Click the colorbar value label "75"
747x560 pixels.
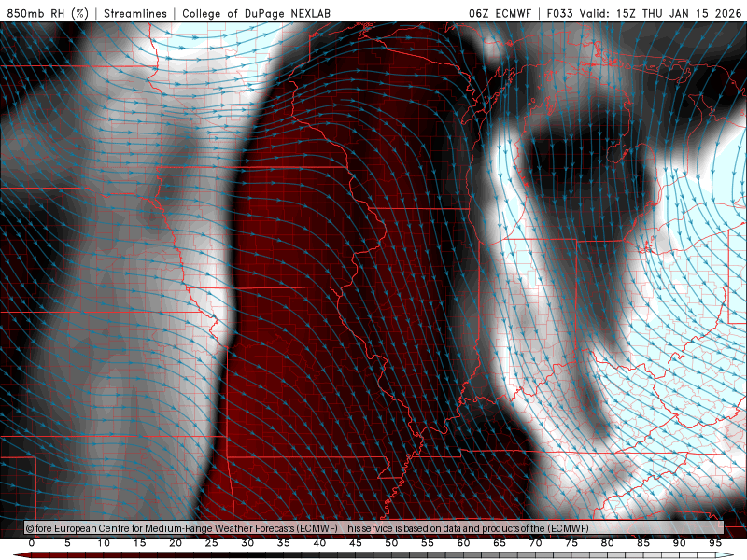tap(571, 543)
